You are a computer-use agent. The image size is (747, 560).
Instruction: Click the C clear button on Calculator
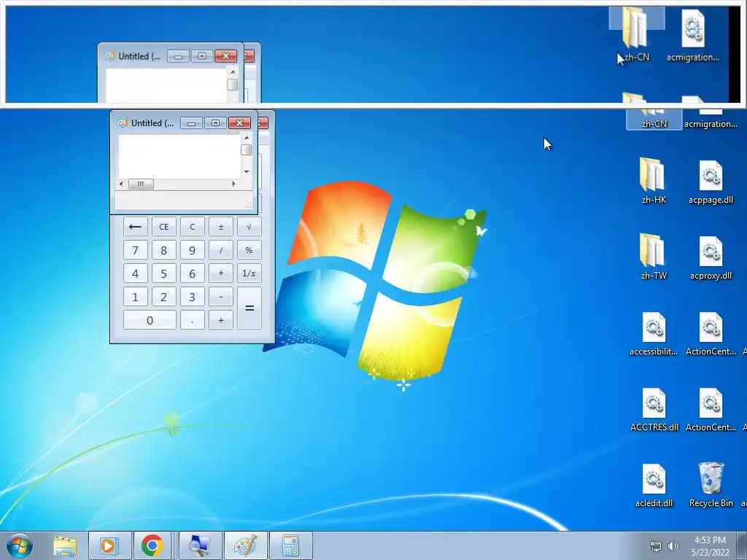tap(192, 227)
